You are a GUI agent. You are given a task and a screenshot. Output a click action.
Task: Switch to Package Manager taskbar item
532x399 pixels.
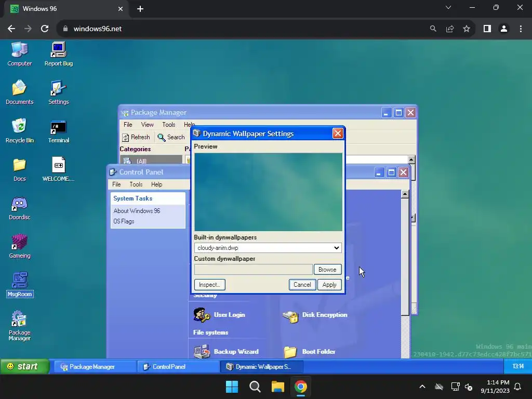click(x=96, y=366)
